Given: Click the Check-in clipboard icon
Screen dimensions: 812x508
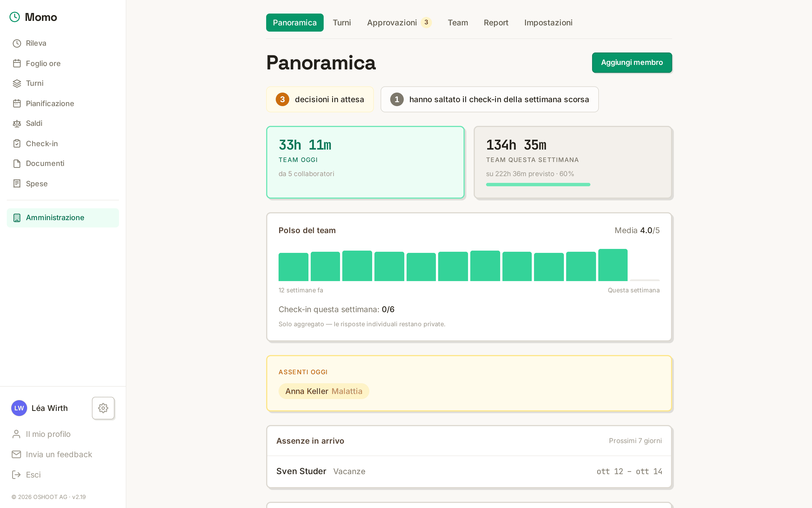Looking at the screenshot, I should click(17, 143).
